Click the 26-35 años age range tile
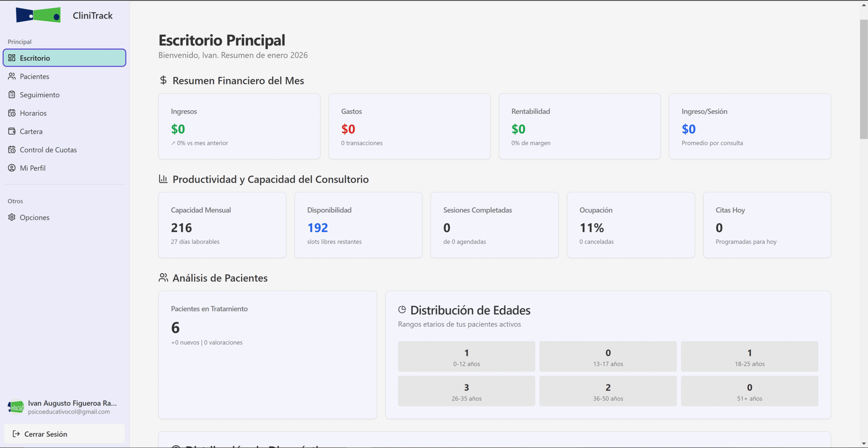This screenshot has height=448, width=868. [x=466, y=391]
